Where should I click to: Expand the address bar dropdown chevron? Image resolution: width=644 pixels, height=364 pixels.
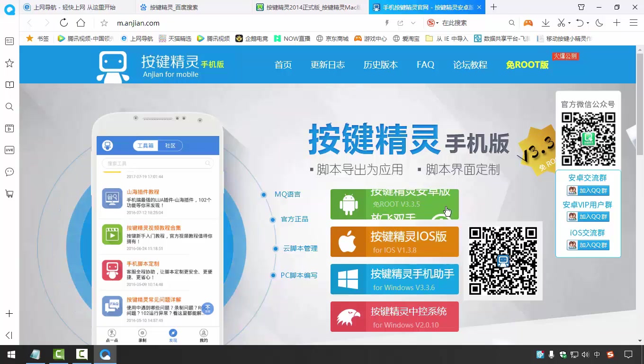(413, 23)
